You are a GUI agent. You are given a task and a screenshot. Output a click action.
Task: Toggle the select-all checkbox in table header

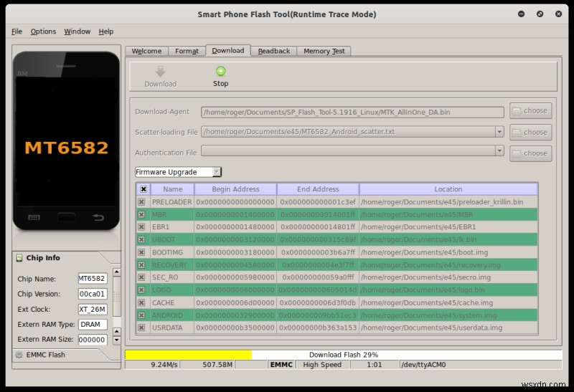click(143, 189)
